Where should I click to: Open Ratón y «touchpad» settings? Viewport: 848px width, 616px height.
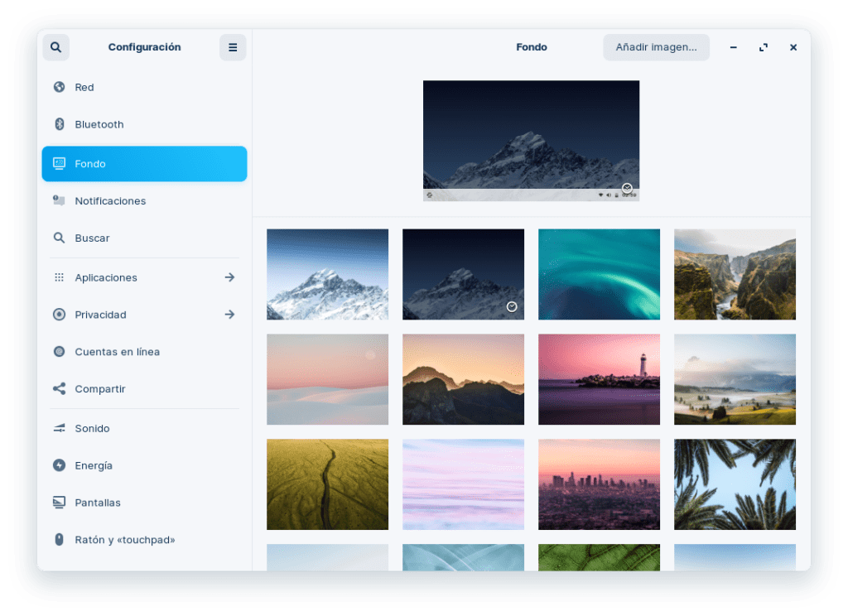pyautogui.click(x=144, y=540)
